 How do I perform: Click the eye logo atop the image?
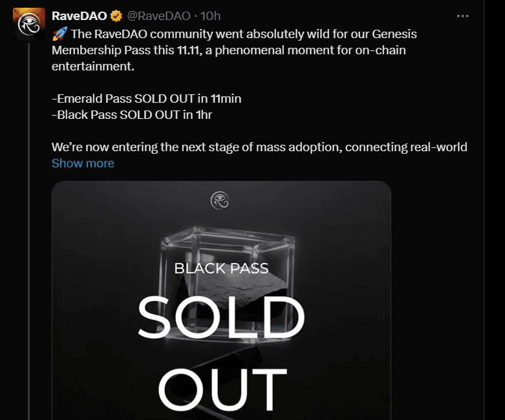(220, 200)
